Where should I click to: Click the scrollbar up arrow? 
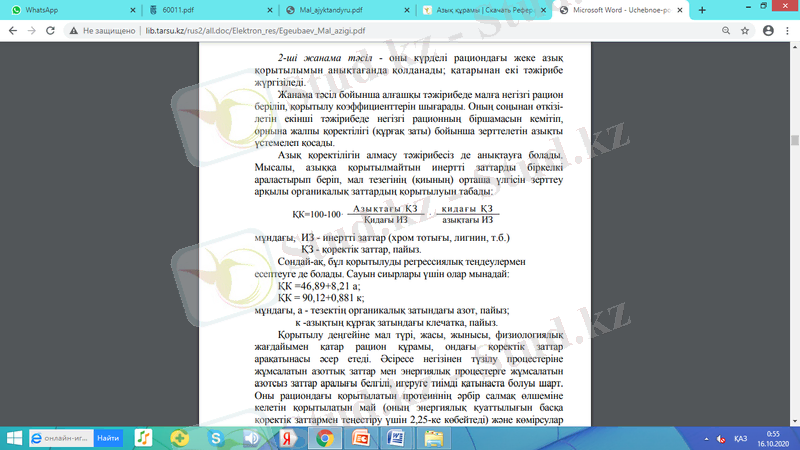[795, 46]
